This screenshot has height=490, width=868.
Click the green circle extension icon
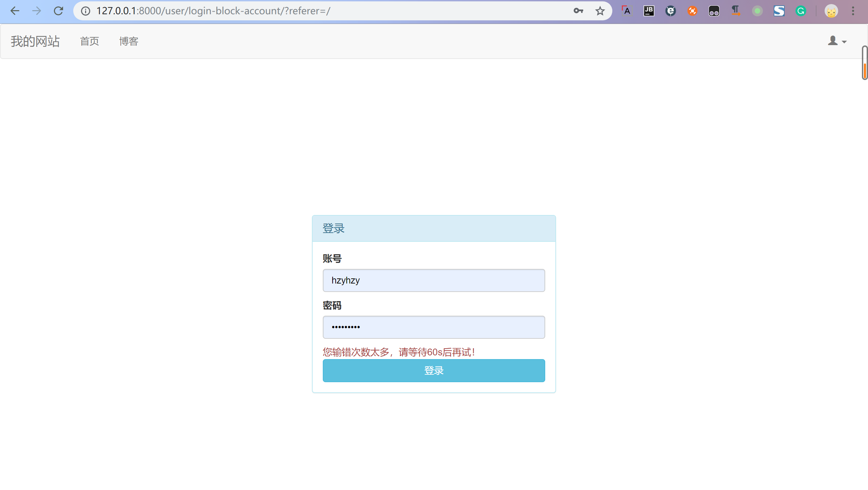(x=757, y=11)
